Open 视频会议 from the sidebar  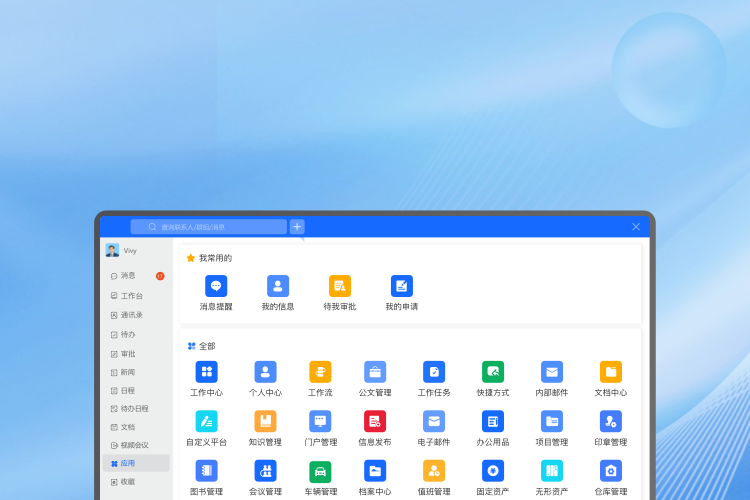point(134,445)
